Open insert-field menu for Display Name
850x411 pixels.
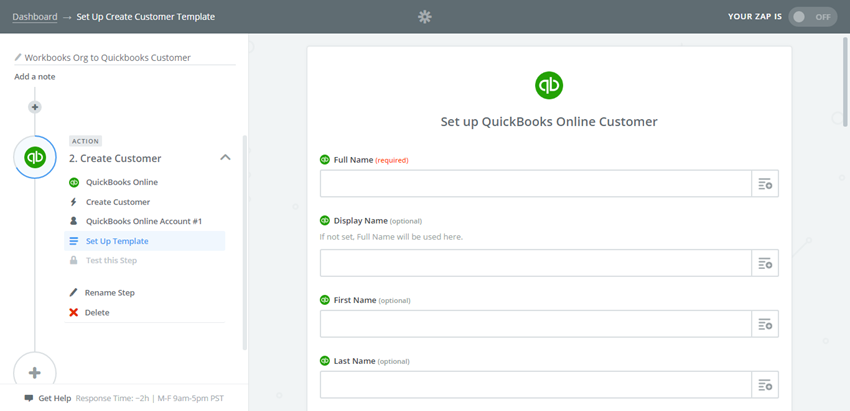(x=765, y=263)
